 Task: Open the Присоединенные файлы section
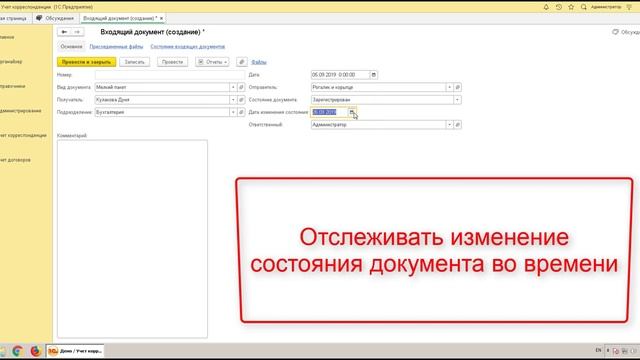tap(116, 47)
